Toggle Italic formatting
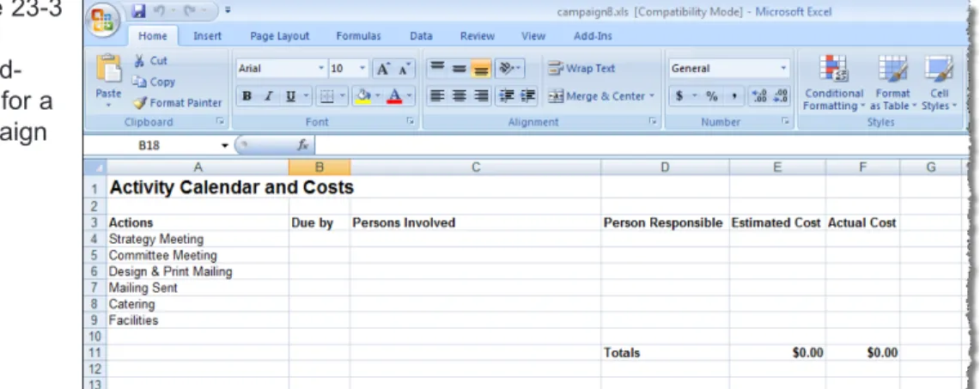 268,96
